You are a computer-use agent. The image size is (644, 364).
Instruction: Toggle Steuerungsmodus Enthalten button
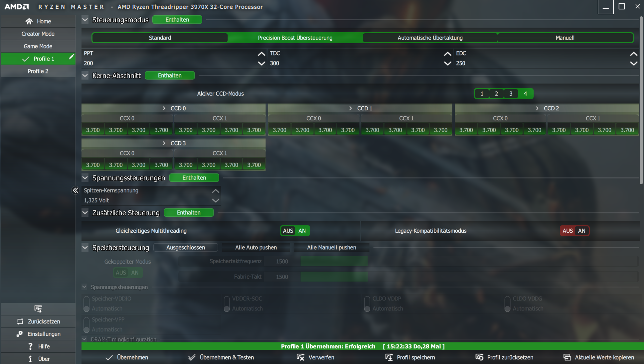[177, 20]
